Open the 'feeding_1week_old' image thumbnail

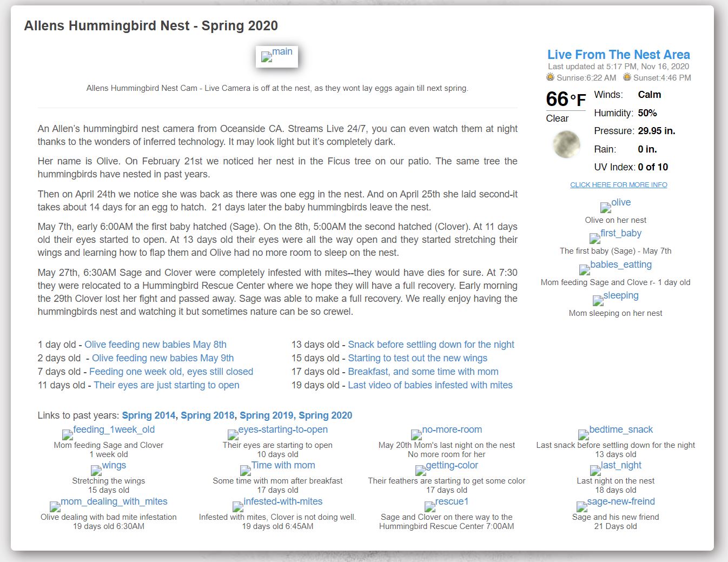click(109, 431)
